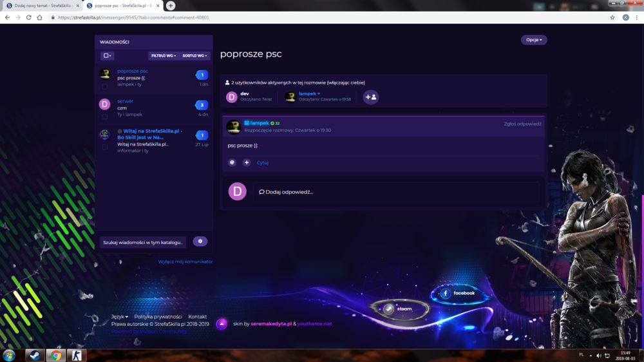The width and height of the screenshot is (644, 362).
Task: Tick the checkbox for 'poprosze psc' conversation
Action: coord(105,86)
